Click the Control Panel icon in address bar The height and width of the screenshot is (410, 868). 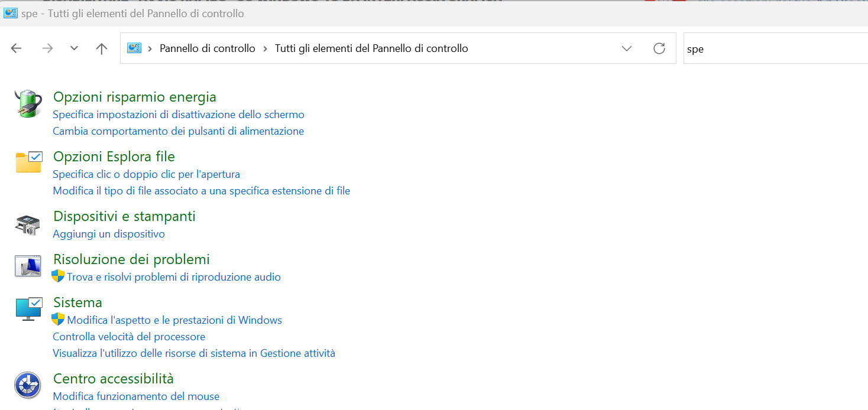click(x=134, y=48)
